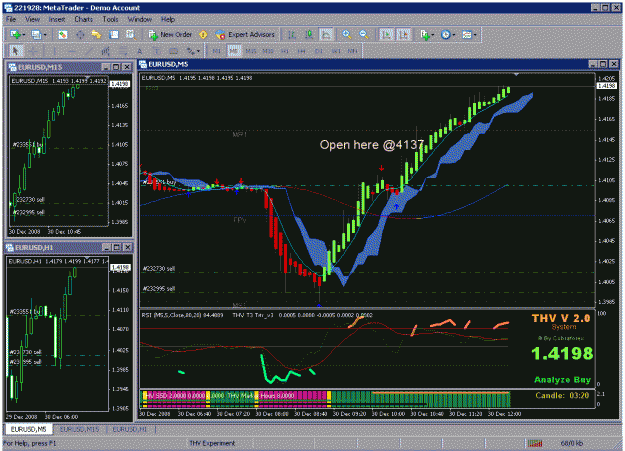Toggle the Auto Scroll chart button
This screenshot has width=625, height=451.
386,35
